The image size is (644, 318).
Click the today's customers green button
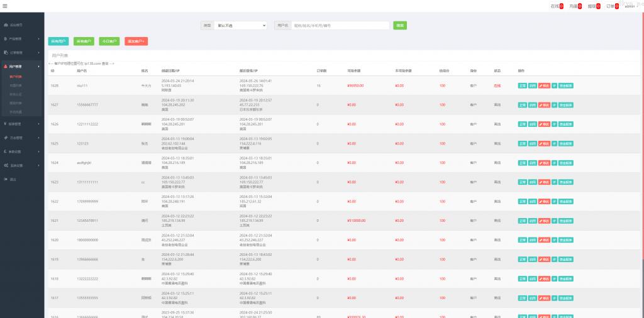pos(109,41)
